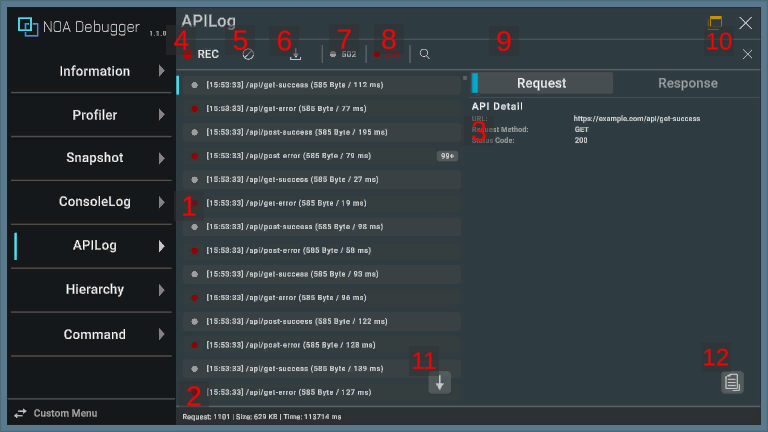The width and height of the screenshot is (768, 432).
Task: Click the NOA Debugger logo icon
Action: pos(28,26)
